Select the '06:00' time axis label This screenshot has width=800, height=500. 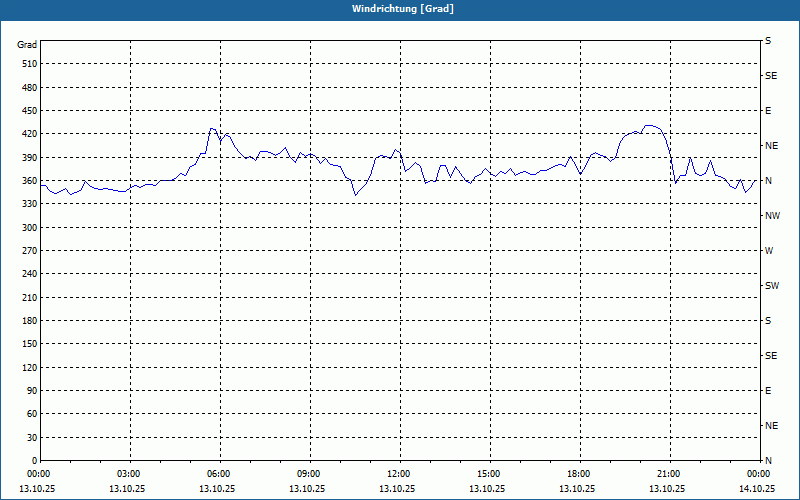pos(218,474)
